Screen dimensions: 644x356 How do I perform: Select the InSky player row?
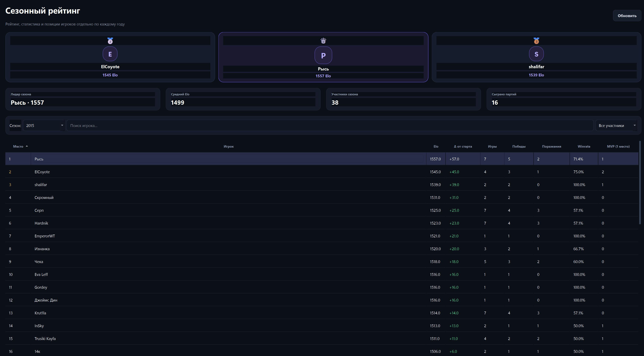322,326
